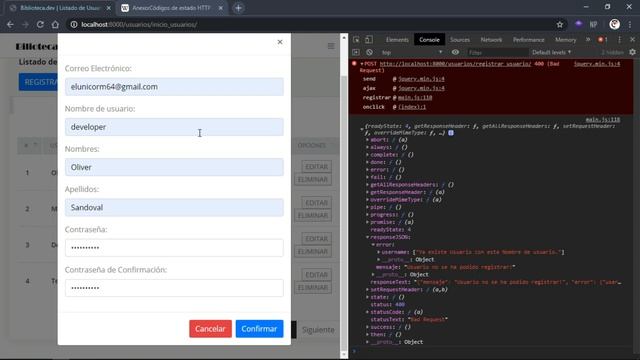The image size is (640, 360).
Task: Open the 'top' JavaScript context dropdown
Action: click(411, 52)
